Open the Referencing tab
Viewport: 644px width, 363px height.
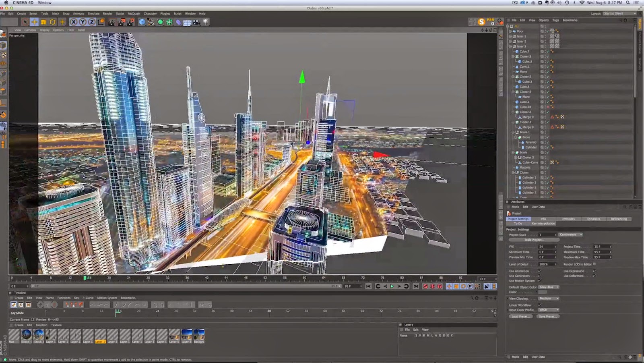coord(619,219)
